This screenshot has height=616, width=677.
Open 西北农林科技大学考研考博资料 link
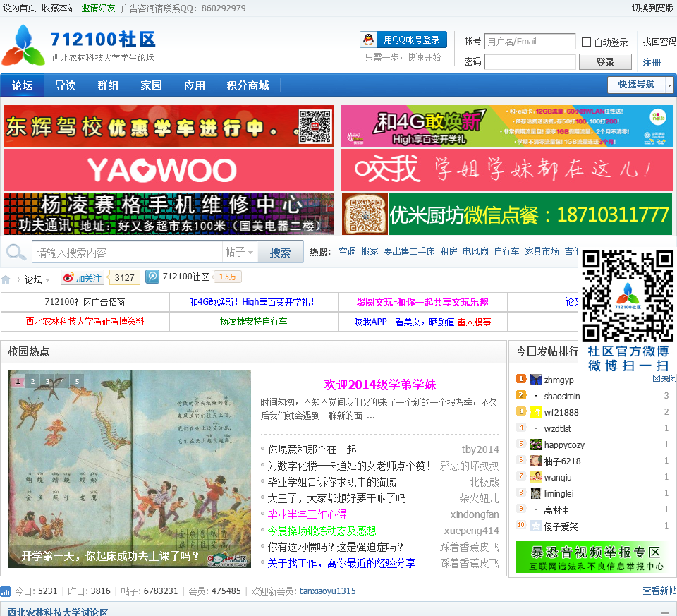85,321
